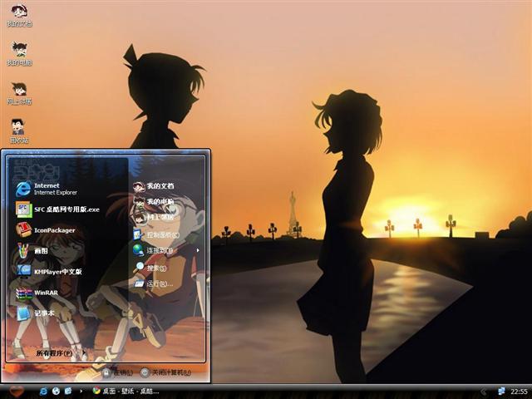Open IconPackager from Start menu
This screenshot has height=399, width=532.
click(46, 230)
